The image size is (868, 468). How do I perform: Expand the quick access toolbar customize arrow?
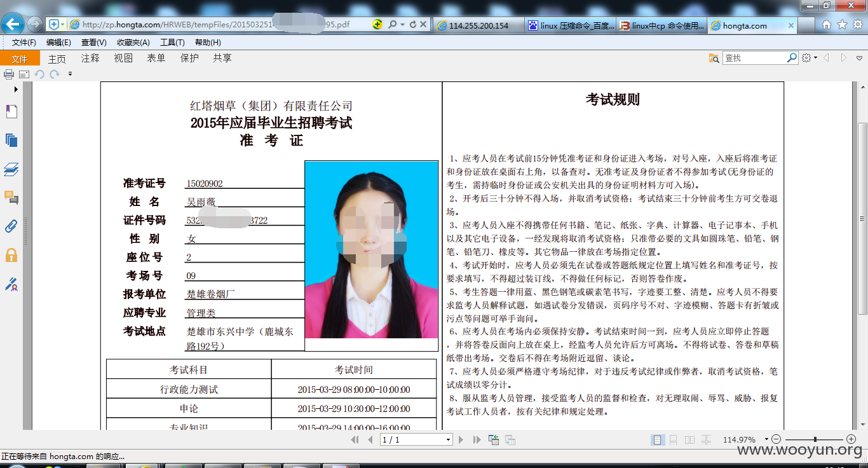pos(70,74)
